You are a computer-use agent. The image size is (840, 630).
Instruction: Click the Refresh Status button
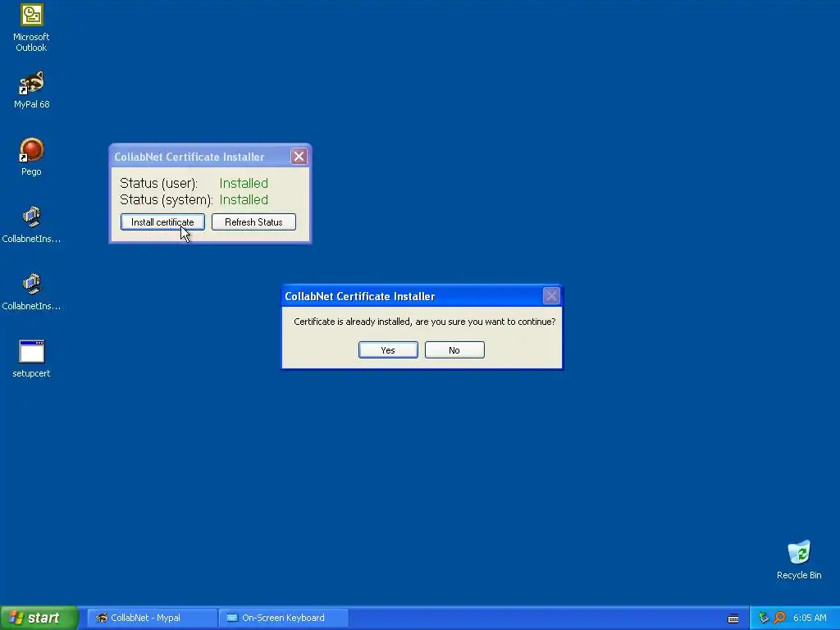(253, 221)
